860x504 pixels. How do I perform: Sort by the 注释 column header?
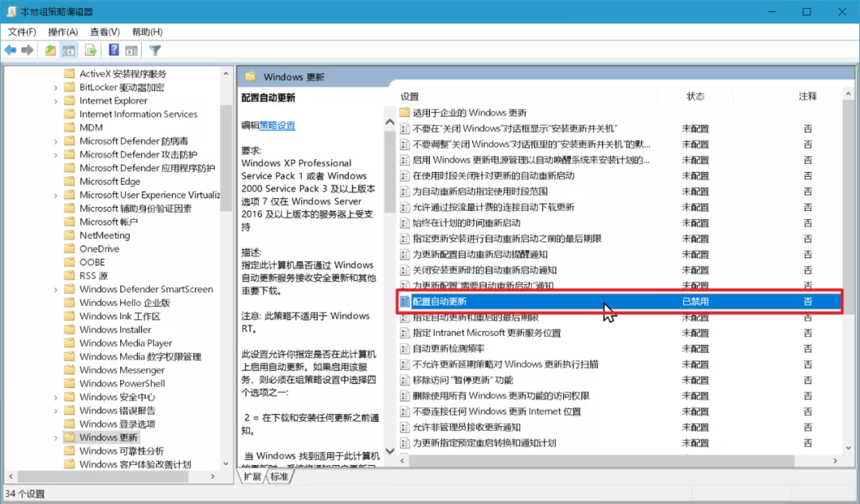click(807, 96)
